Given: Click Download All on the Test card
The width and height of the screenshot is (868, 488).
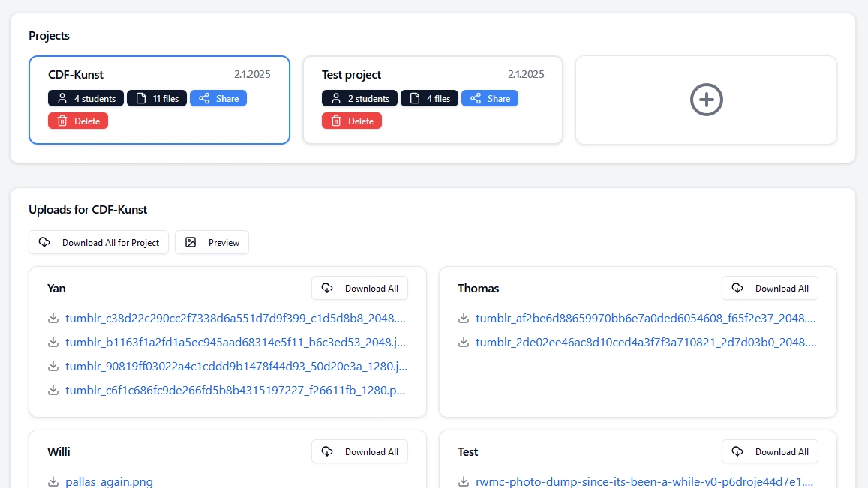Looking at the screenshot, I should [x=770, y=451].
